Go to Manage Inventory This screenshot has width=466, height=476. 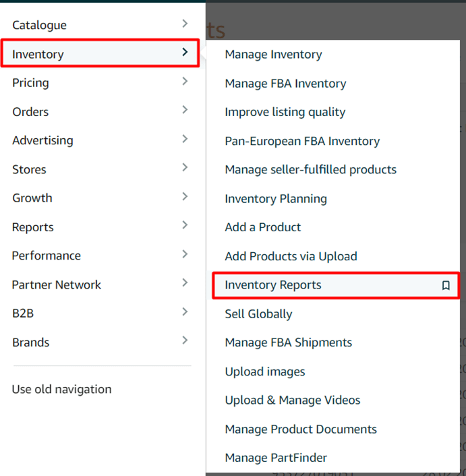pyautogui.click(x=273, y=55)
